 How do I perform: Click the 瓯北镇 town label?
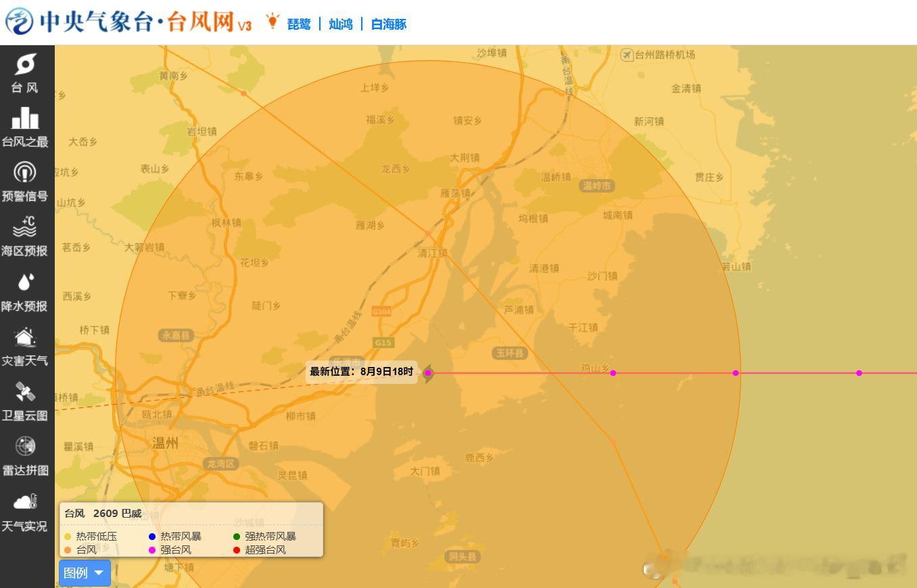click(157, 414)
